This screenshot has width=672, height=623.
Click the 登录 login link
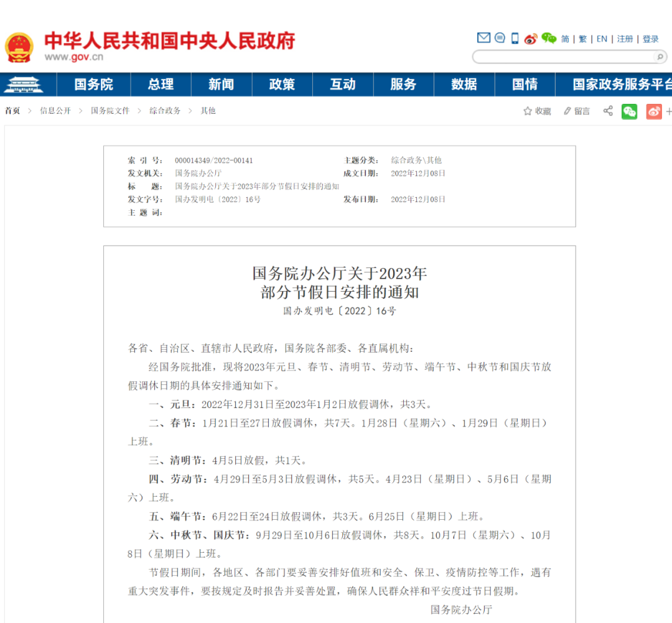pyautogui.click(x=650, y=39)
